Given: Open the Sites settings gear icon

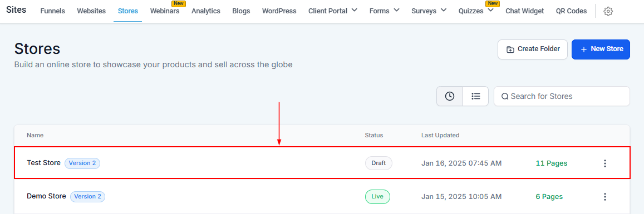Looking at the screenshot, I should click(608, 12).
